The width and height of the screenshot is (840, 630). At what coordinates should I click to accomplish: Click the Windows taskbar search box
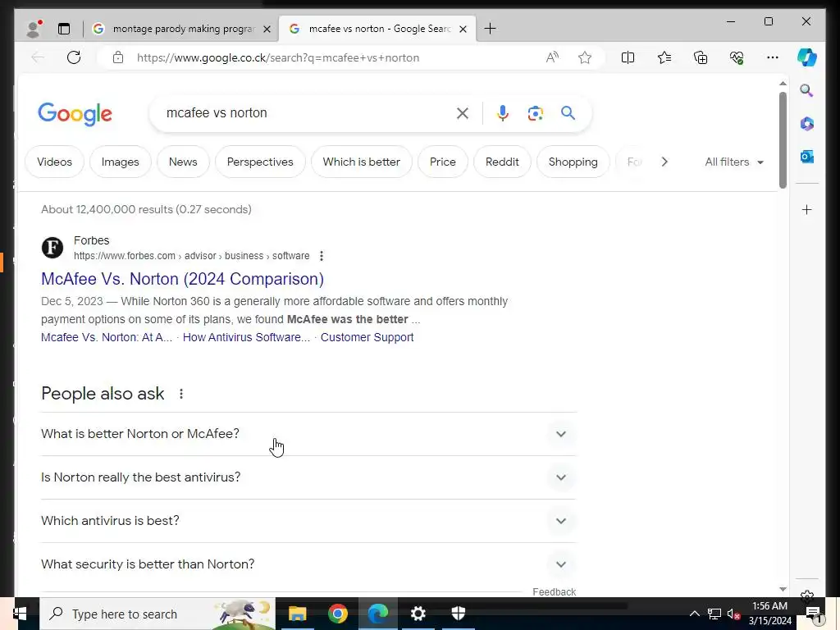[157, 614]
